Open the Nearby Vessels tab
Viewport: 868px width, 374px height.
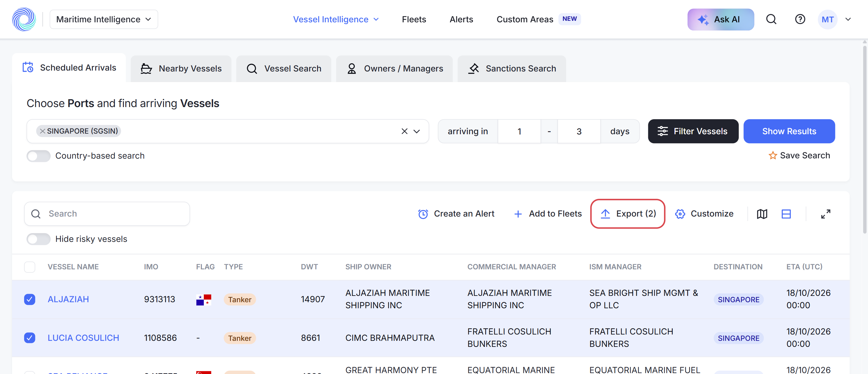[181, 68]
